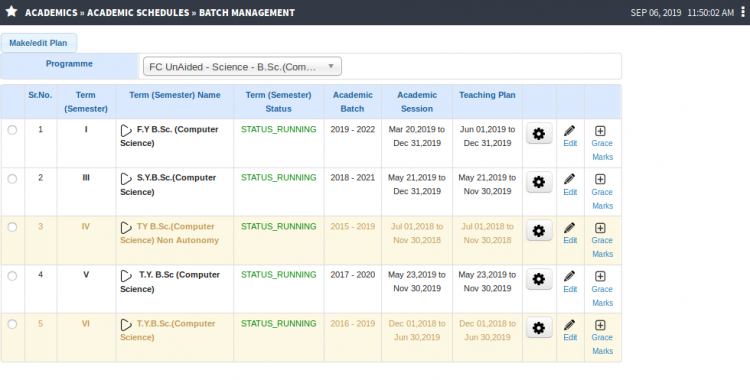Open the vertical three-dot menu

(x=743, y=12)
